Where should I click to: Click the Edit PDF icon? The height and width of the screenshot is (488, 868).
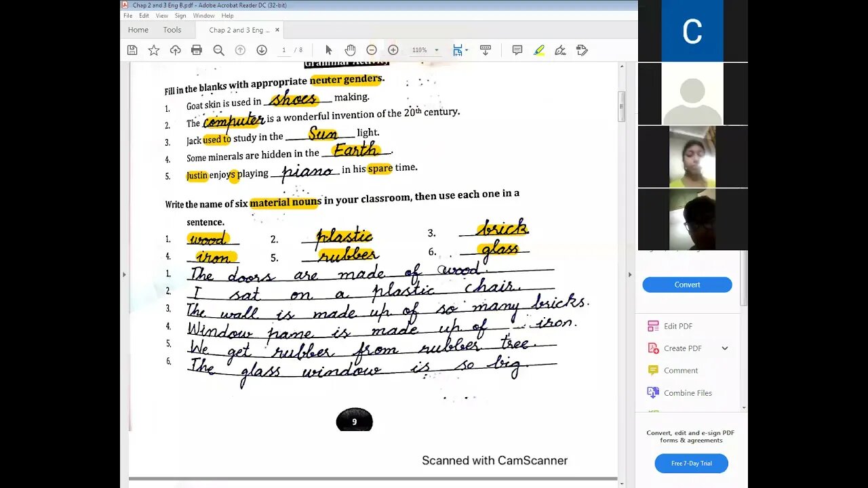[x=653, y=326]
